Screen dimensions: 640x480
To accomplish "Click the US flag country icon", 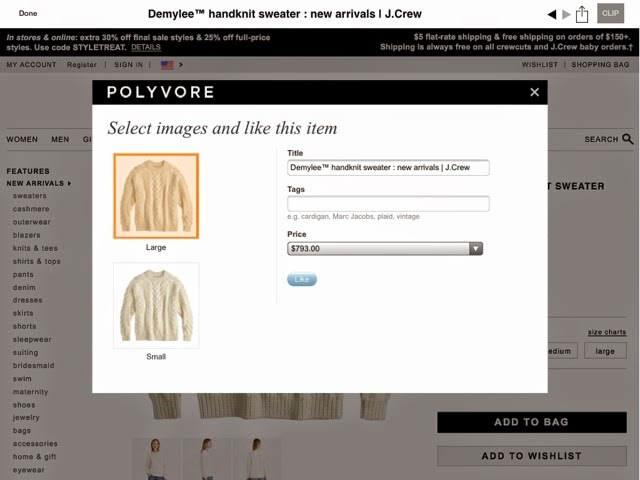I will tap(167, 65).
